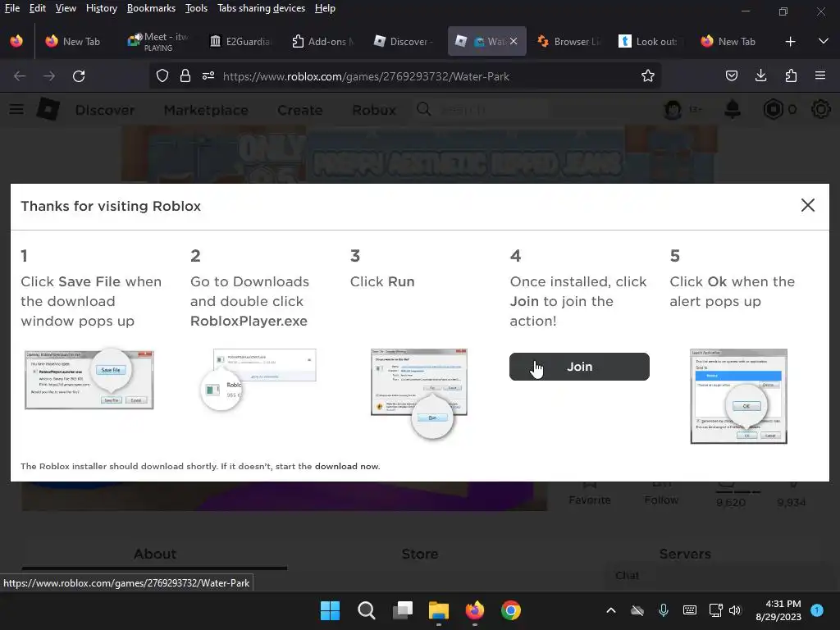Open tracking protection shield icon
This screenshot has width=840, height=630.
(x=162, y=76)
